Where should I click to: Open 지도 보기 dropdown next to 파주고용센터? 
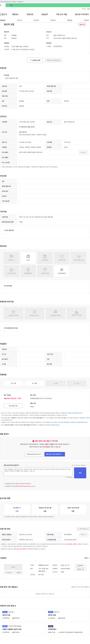pos(84,534)
